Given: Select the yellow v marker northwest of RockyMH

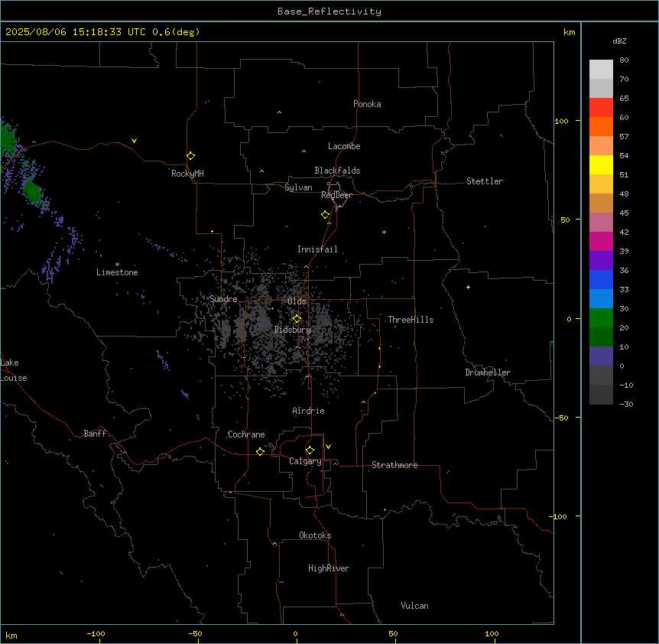Looking at the screenshot, I should [x=134, y=141].
